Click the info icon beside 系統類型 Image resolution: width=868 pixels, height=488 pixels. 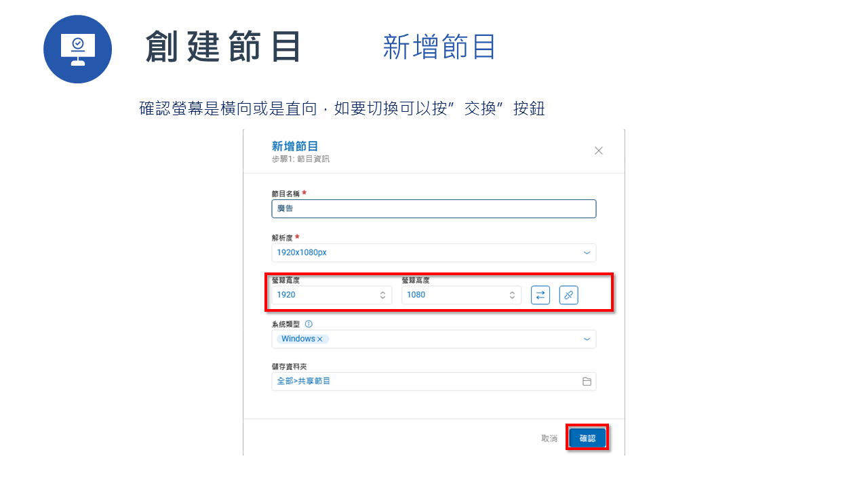click(x=309, y=323)
